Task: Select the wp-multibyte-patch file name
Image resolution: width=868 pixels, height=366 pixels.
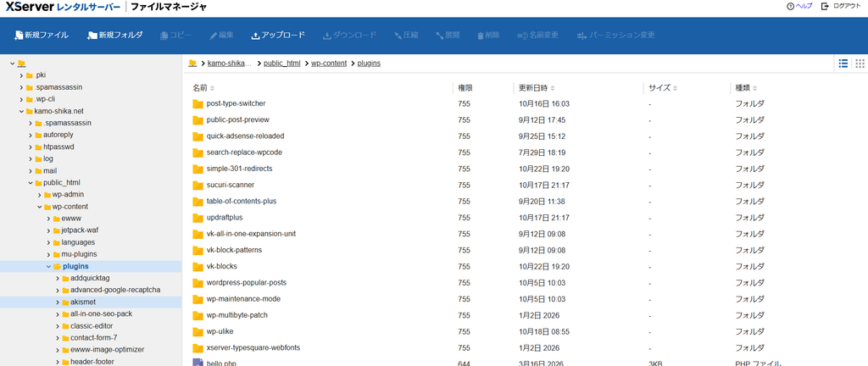Action: click(237, 315)
